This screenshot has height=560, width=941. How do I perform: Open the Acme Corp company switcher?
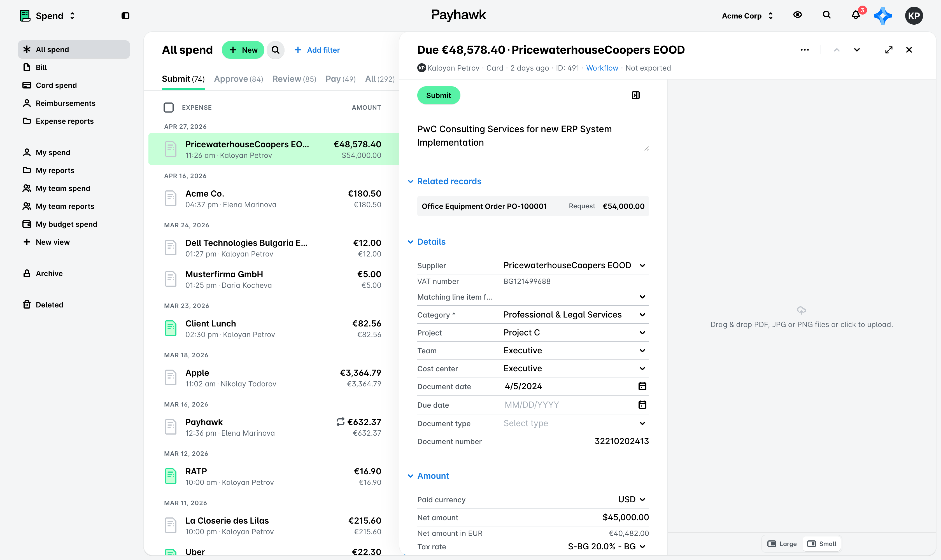[747, 15]
